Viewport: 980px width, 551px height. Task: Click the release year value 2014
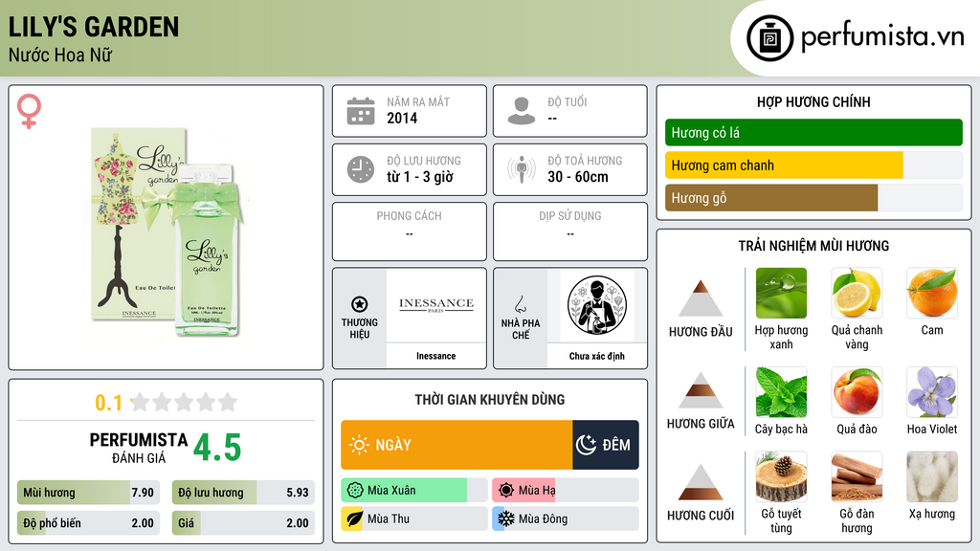pos(402,118)
